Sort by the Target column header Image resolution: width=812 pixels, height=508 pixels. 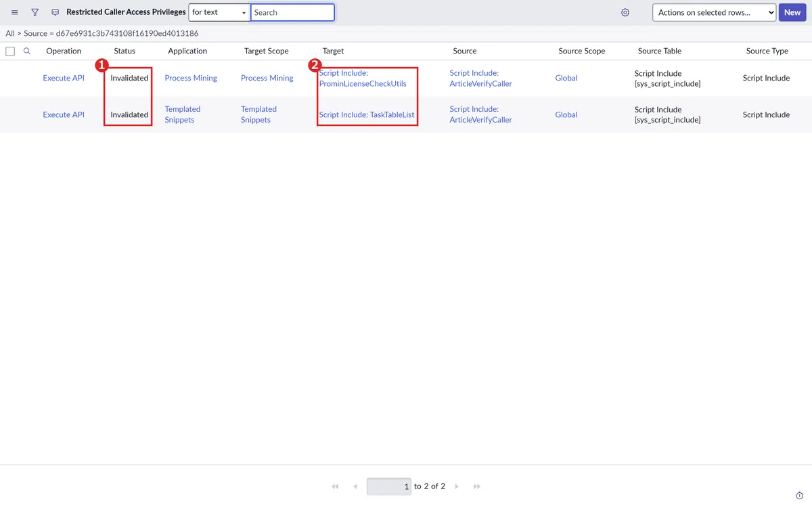(333, 51)
